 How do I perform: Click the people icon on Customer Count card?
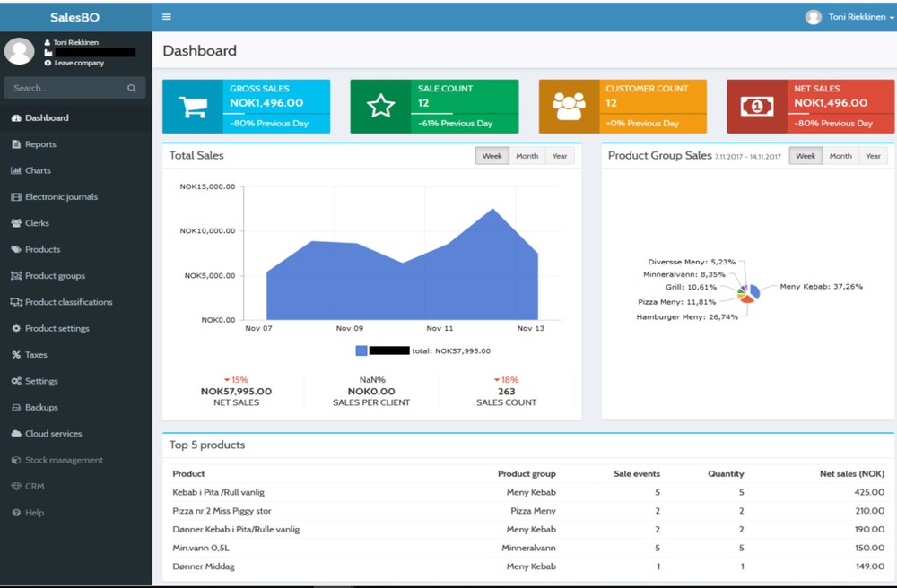coord(569,107)
